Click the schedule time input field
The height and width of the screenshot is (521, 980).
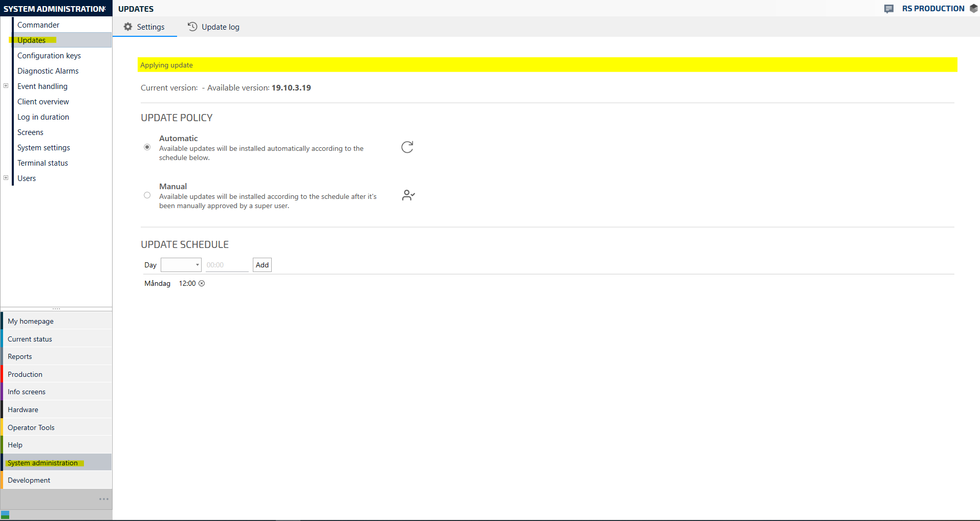pyautogui.click(x=227, y=265)
